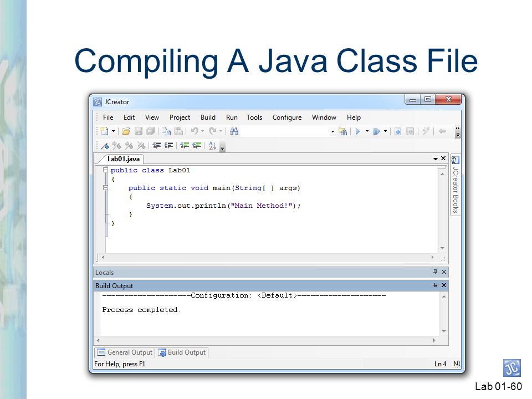Expand the search combo box dropdown arrow
The width and height of the screenshot is (532, 399).
[332, 132]
